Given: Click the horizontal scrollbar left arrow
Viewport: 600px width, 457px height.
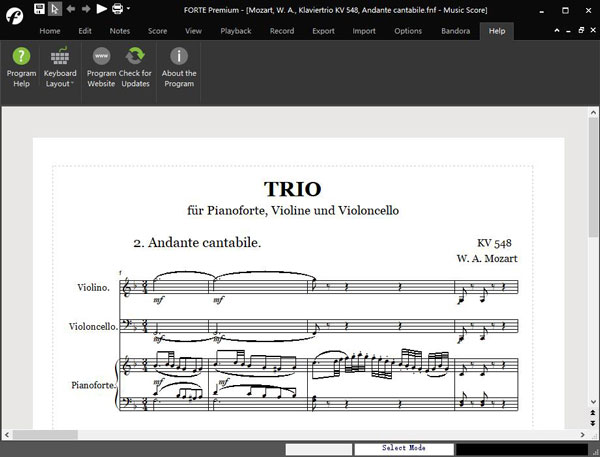Looking at the screenshot, I should coord(7,434).
